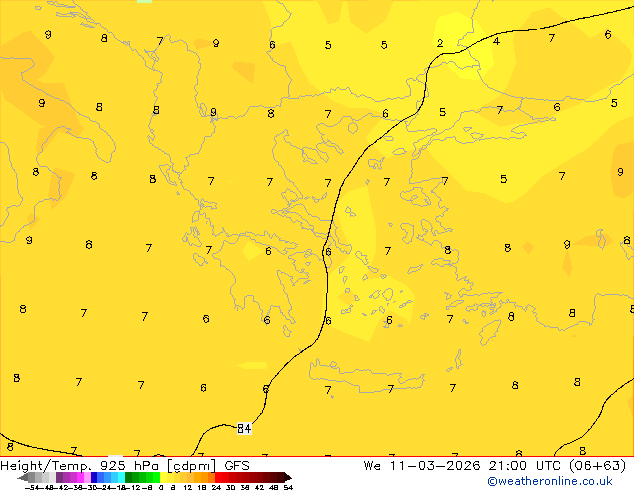
Task: Click the GFS model label
Action: 237,466
